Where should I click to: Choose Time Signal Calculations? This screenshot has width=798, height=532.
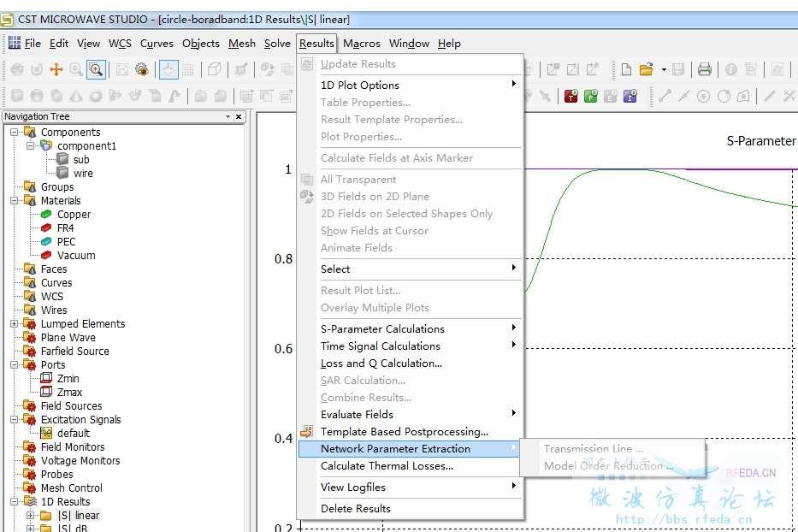tap(410, 346)
